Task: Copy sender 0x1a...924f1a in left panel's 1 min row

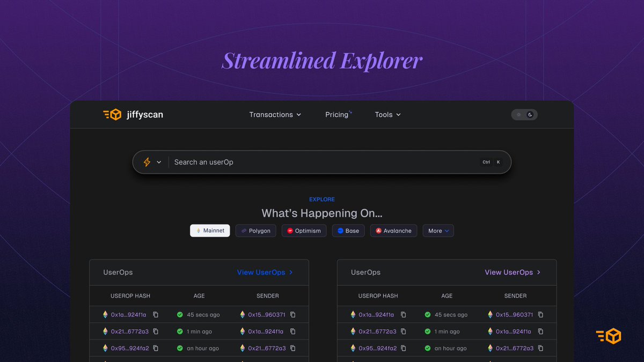Action: tap(293, 331)
